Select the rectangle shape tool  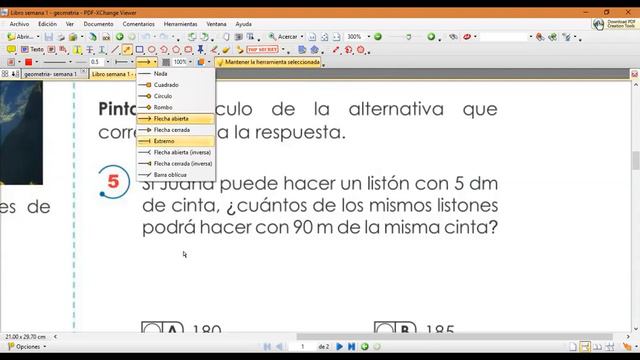click(x=140, y=50)
